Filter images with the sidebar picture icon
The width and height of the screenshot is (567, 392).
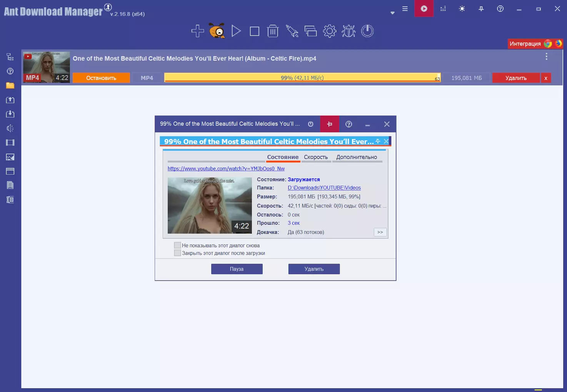point(10,157)
